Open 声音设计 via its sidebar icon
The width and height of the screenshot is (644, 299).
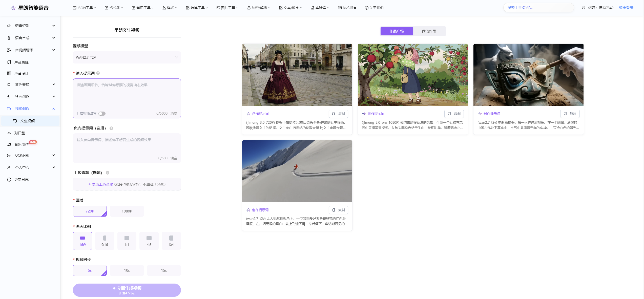click(x=9, y=73)
